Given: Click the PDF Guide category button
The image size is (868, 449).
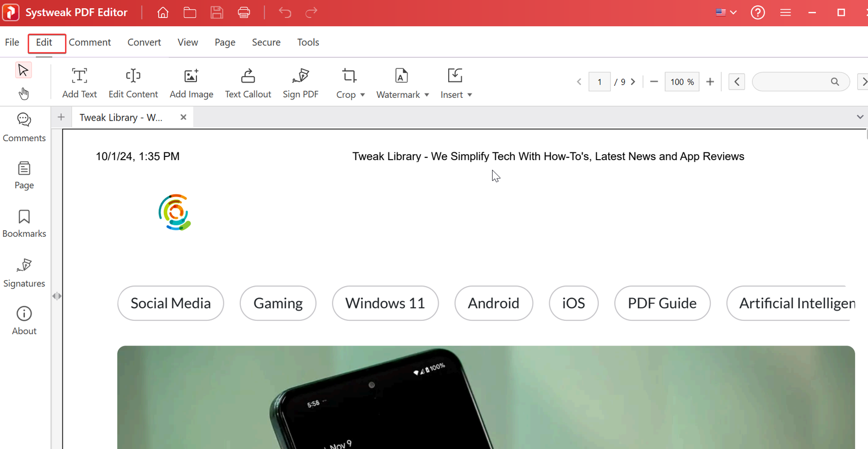Looking at the screenshot, I should [x=662, y=303].
